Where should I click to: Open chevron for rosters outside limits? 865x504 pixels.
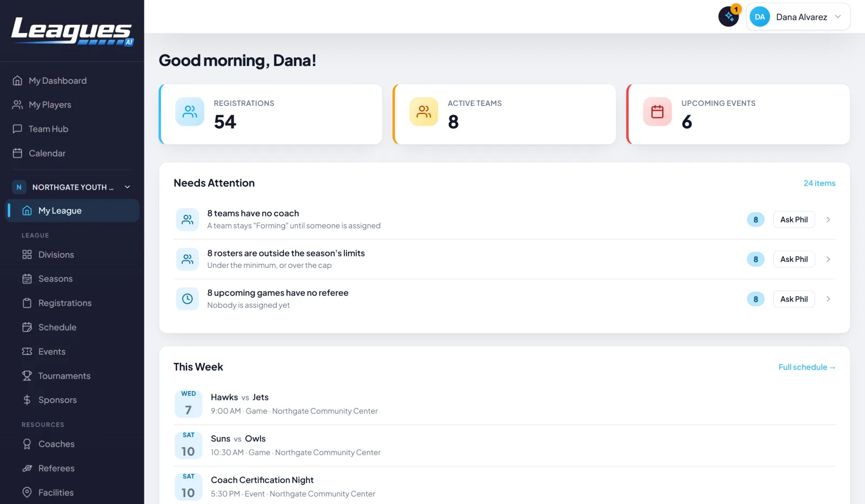[x=828, y=259]
